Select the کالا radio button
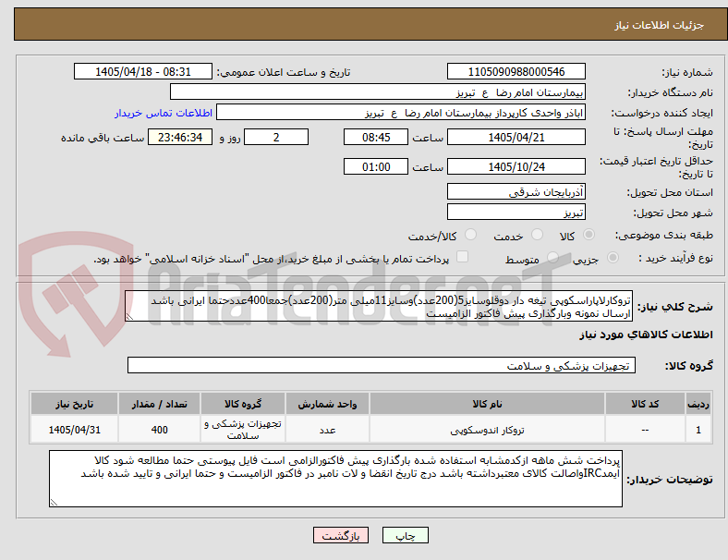Screen dimensions: 728x560 588,235
